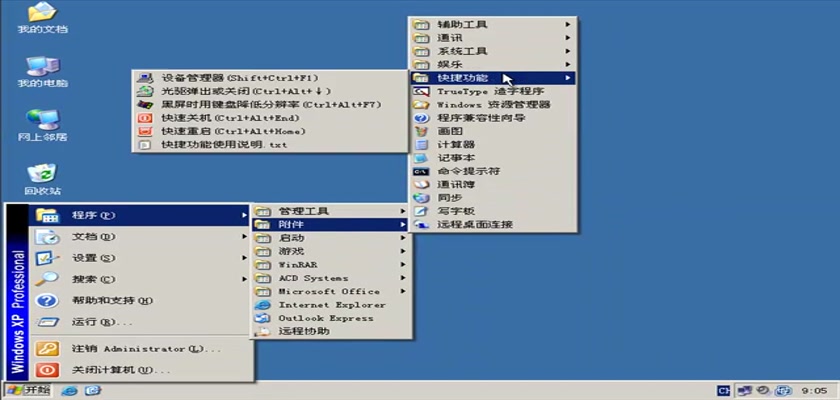Open 我的电脑 desktop icon
The width and height of the screenshot is (840, 400).
pyautogui.click(x=42, y=72)
